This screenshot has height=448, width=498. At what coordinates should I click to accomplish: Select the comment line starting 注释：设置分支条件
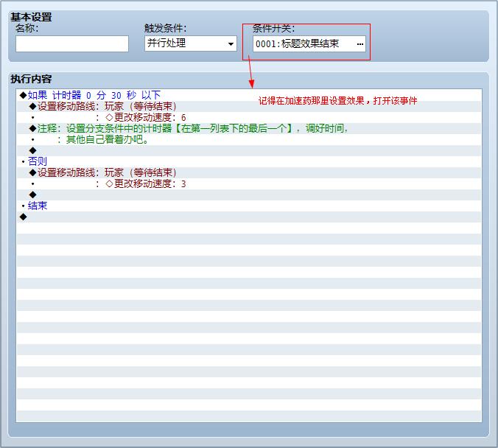tap(249, 128)
